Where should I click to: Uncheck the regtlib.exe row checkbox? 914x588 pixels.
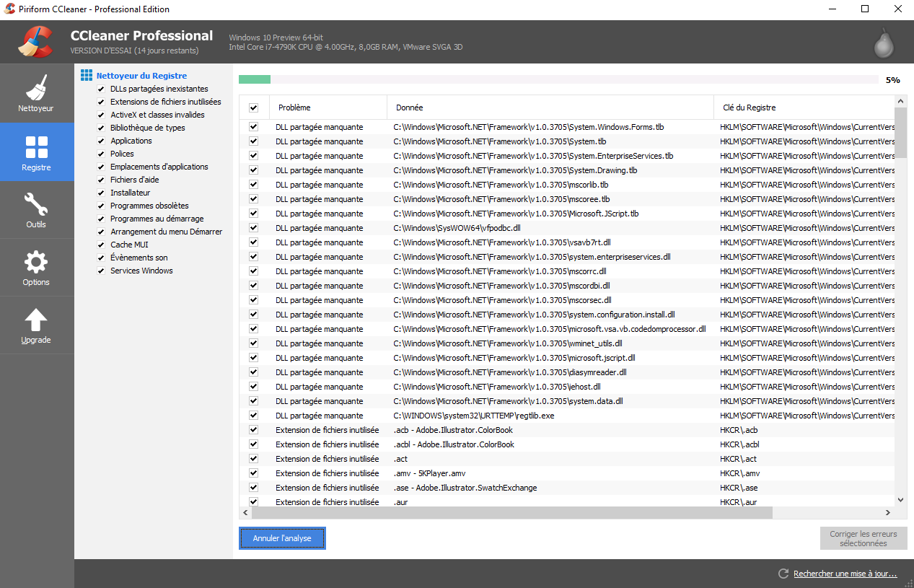pos(253,416)
